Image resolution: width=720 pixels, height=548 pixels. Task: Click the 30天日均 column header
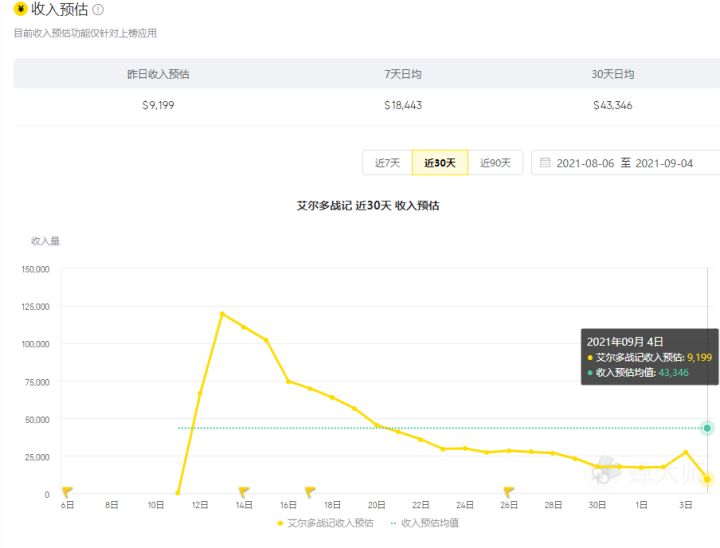613,74
